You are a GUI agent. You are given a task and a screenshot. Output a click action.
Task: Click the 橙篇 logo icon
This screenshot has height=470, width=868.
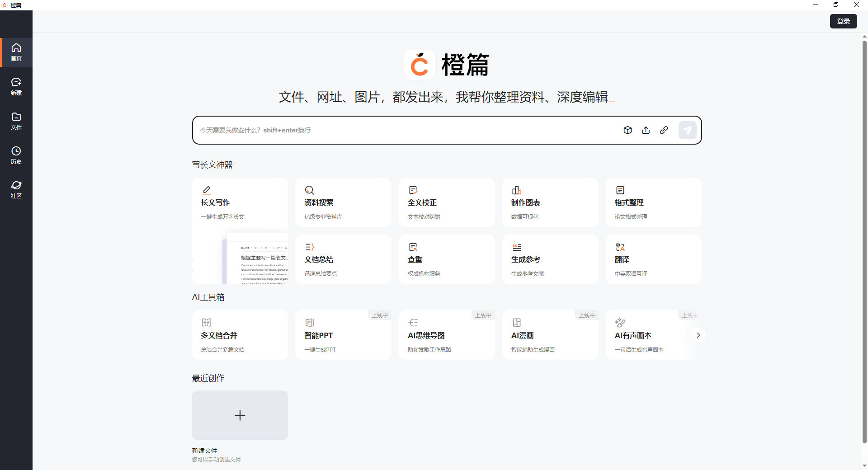point(420,65)
